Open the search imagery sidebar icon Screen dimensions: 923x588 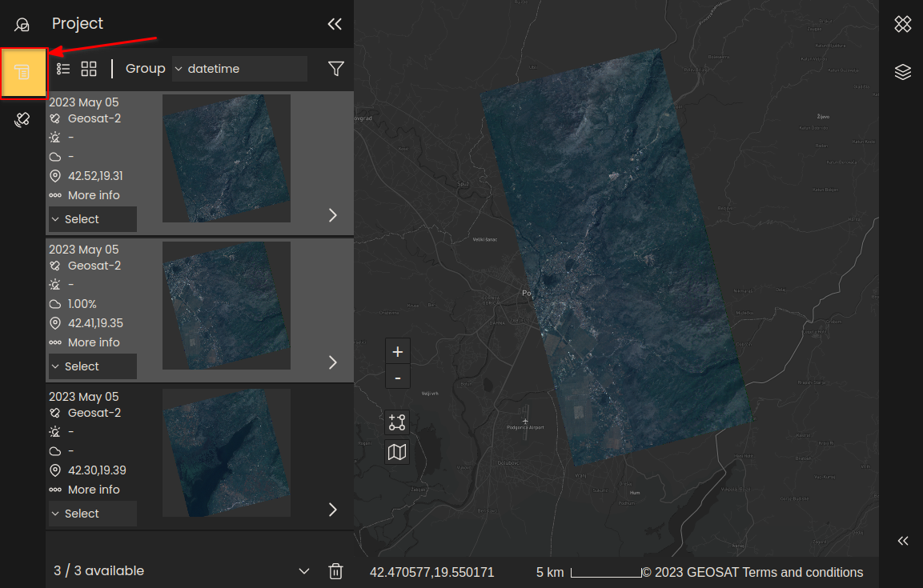point(22,25)
